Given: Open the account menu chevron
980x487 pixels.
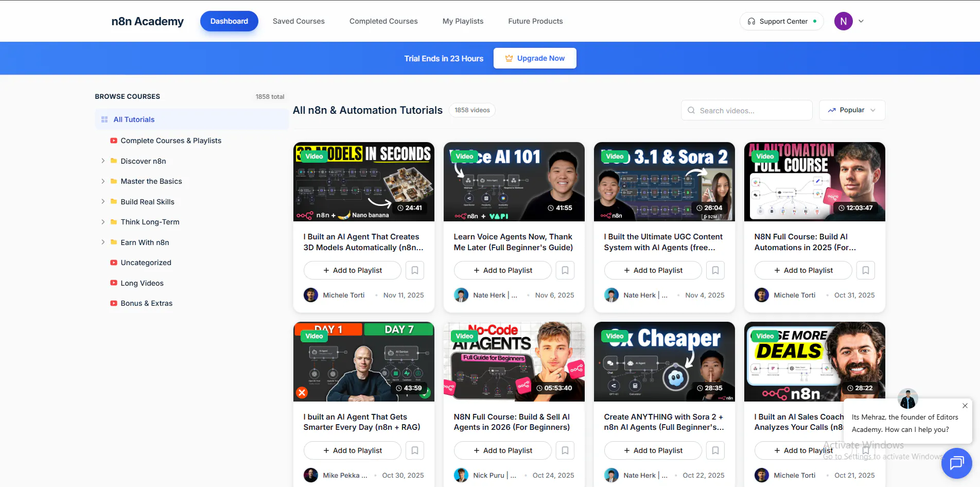Looking at the screenshot, I should [x=861, y=21].
